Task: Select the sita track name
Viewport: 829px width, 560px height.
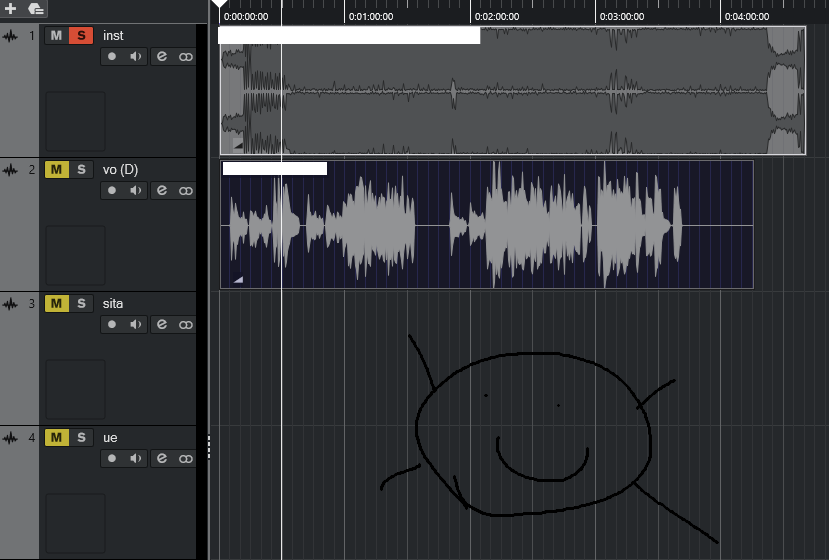Action: coord(113,304)
